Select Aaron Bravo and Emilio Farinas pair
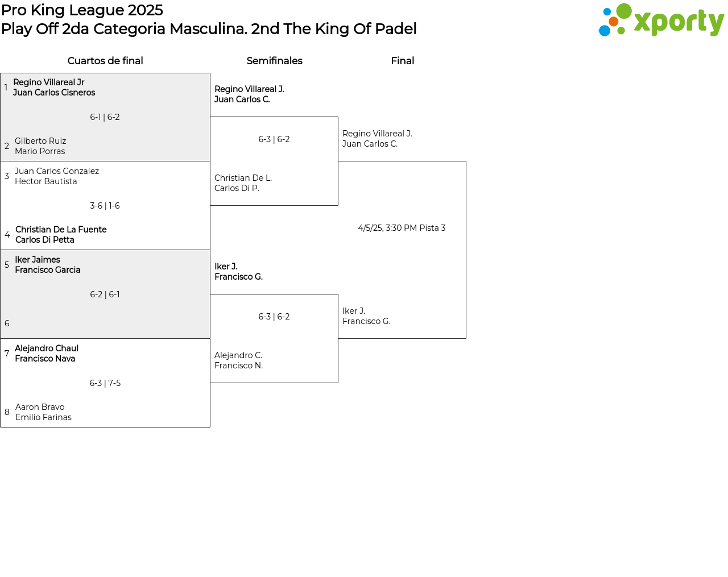The height and width of the screenshot is (577, 728). tap(43, 412)
